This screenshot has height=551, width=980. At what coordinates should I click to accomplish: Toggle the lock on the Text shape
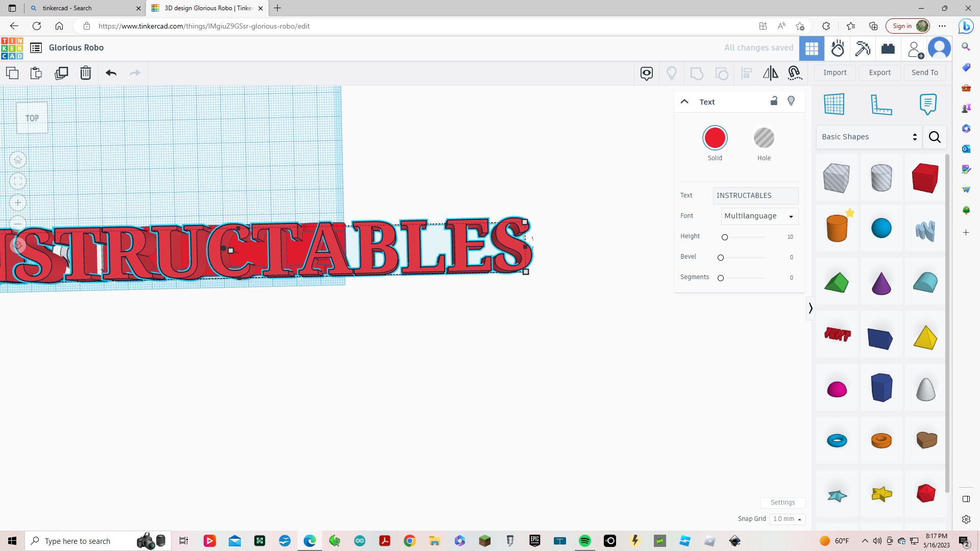pyautogui.click(x=774, y=101)
